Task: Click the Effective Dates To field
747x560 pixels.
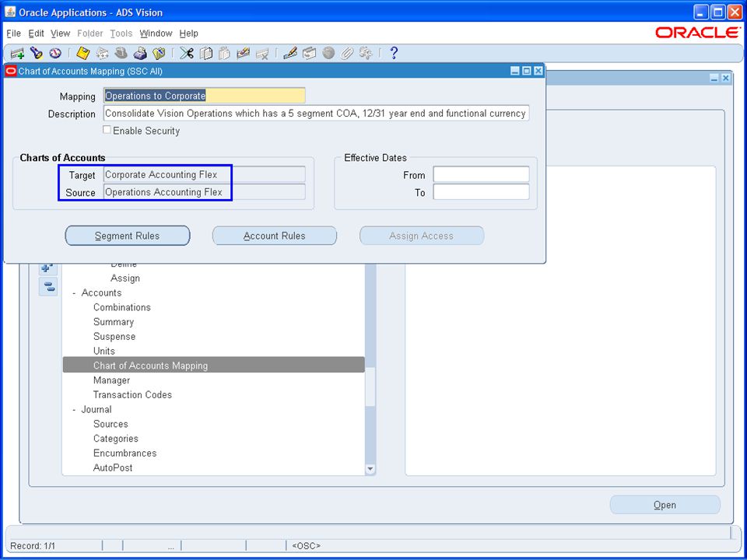Action: (x=481, y=192)
